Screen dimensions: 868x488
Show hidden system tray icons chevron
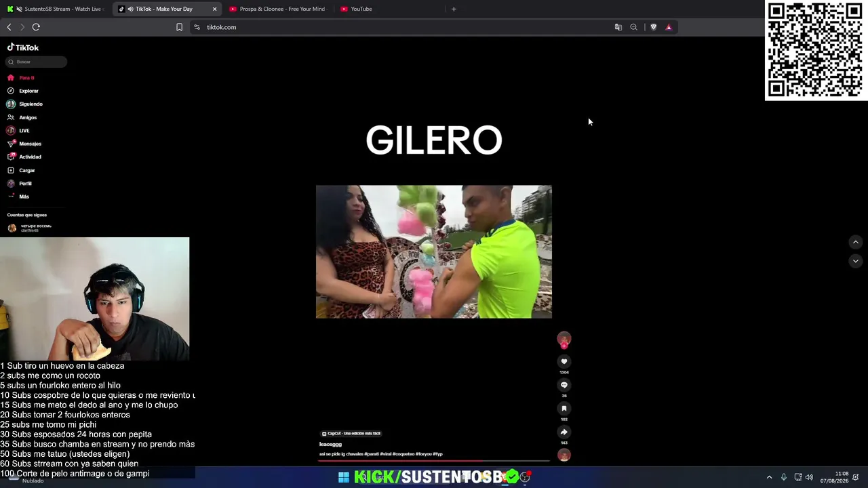pyautogui.click(x=769, y=477)
